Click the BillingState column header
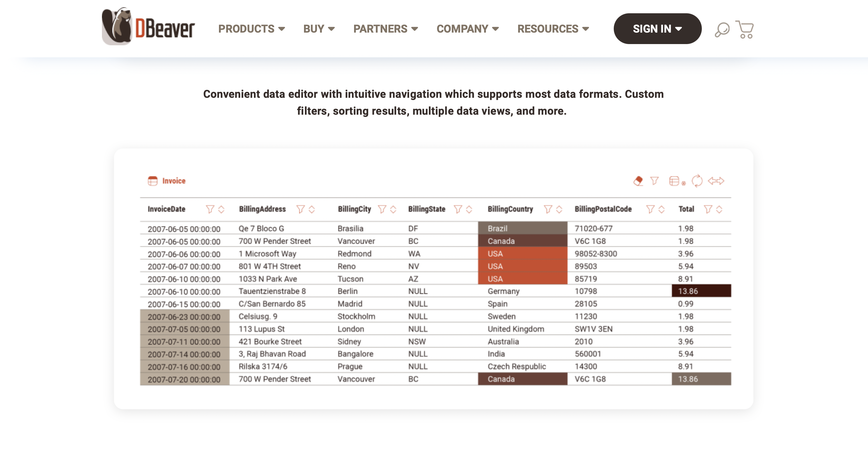 click(x=426, y=209)
